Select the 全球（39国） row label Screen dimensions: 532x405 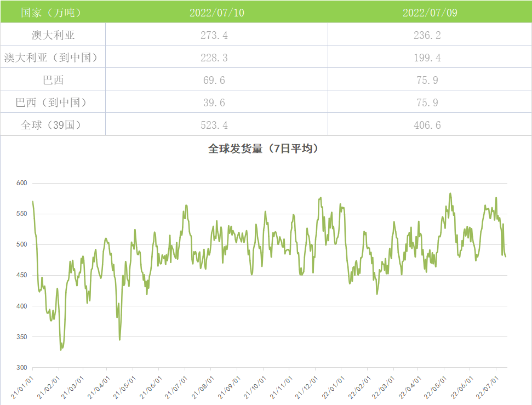(53, 125)
